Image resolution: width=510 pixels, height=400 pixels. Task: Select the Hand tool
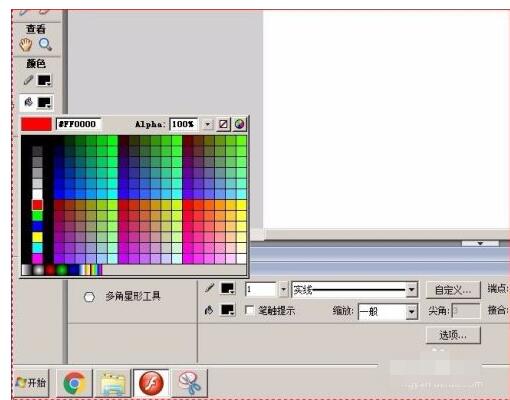(x=26, y=45)
